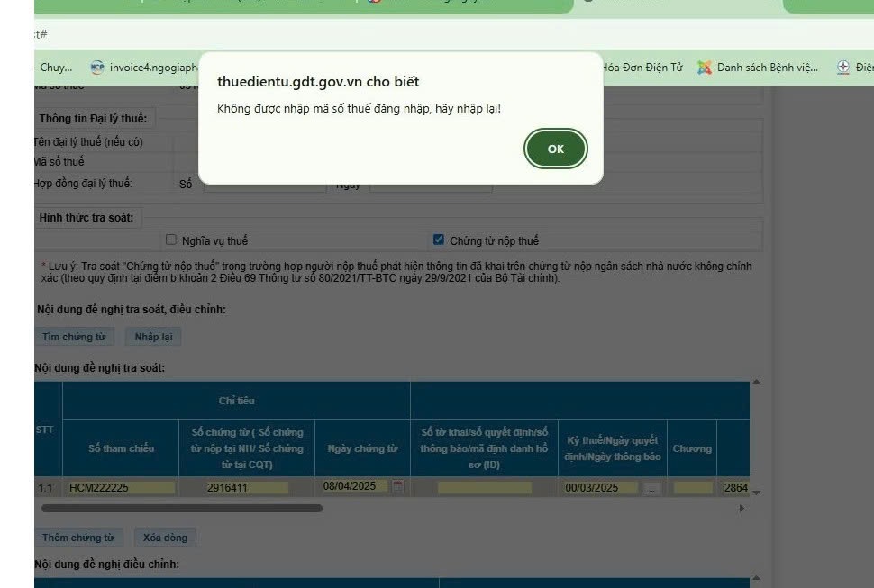
Task: Click the Số tham chiếu field HCM222225
Action: click(122, 488)
